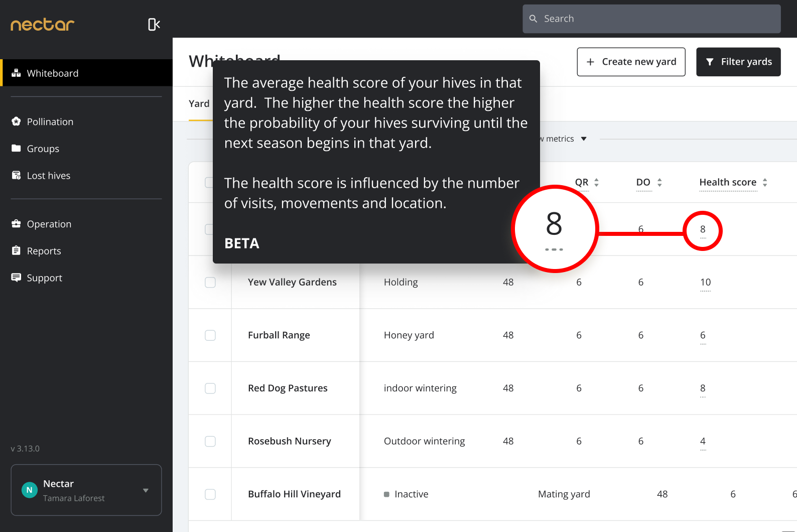797x532 pixels.
Task: Sort the table by DO column
Action: [659, 183]
